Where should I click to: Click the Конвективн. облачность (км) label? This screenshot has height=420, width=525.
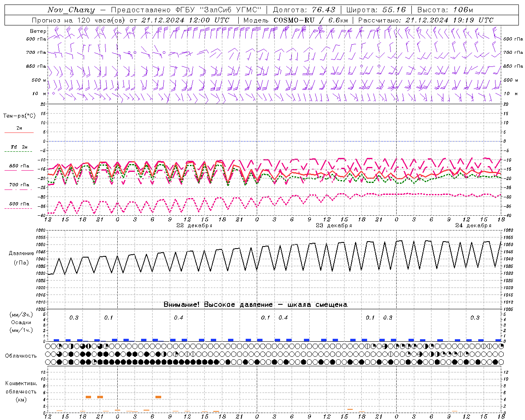pyautogui.click(x=21, y=391)
